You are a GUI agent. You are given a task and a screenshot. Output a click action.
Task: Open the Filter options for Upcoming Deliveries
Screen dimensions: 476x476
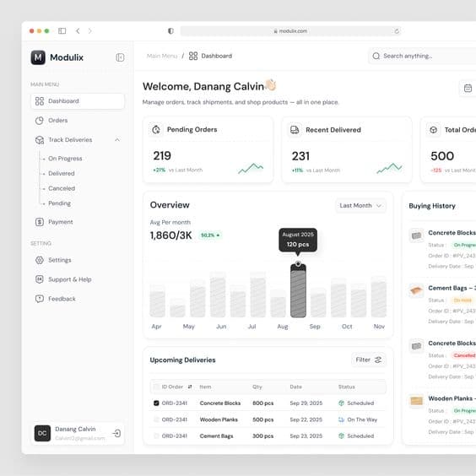click(369, 360)
